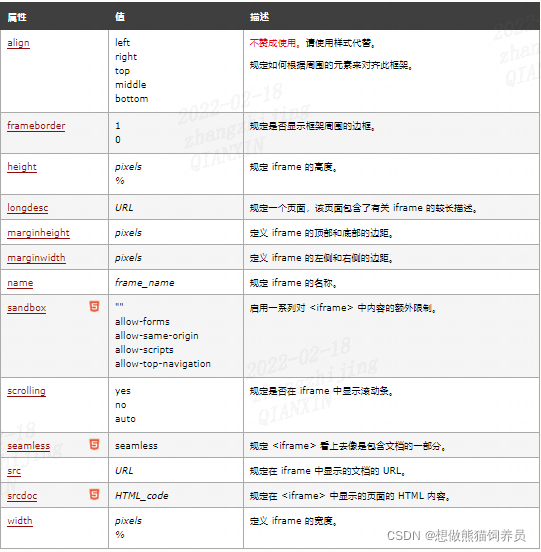Click description of longdesc about 较长描述

click(364, 208)
